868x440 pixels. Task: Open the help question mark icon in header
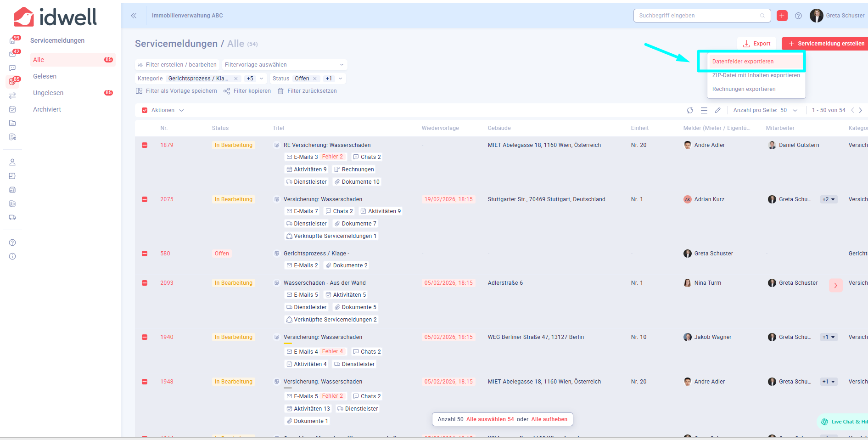tap(798, 16)
